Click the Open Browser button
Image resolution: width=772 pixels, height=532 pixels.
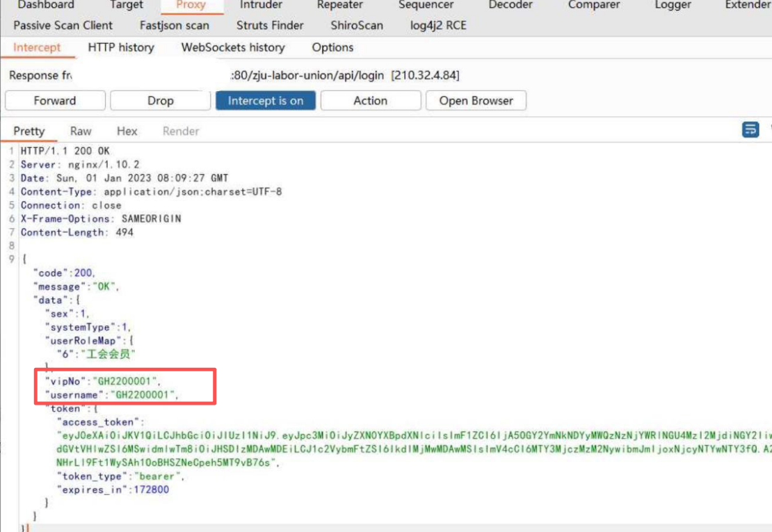click(476, 101)
